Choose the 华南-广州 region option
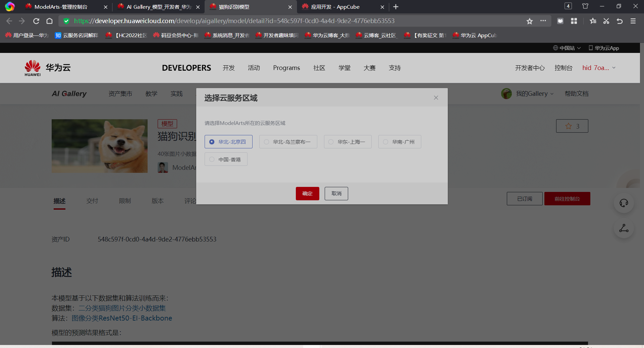Image resolution: width=644 pixels, height=348 pixels. click(399, 142)
